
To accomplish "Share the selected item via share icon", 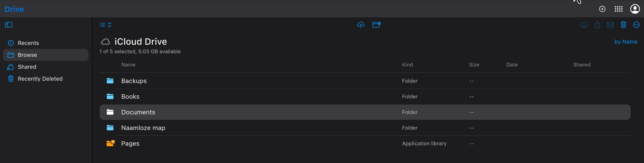I will click(x=597, y=25).
